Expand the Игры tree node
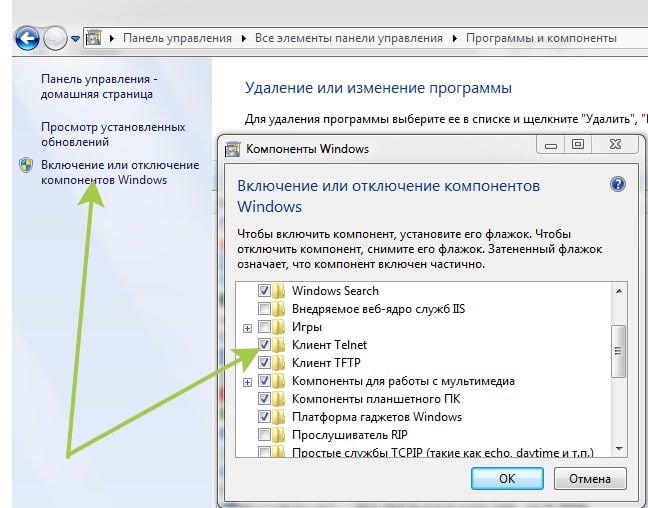 click(x=247, y=328)
